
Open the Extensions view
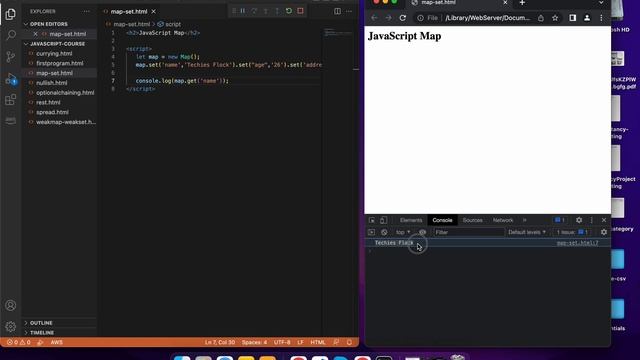point(11,100)
